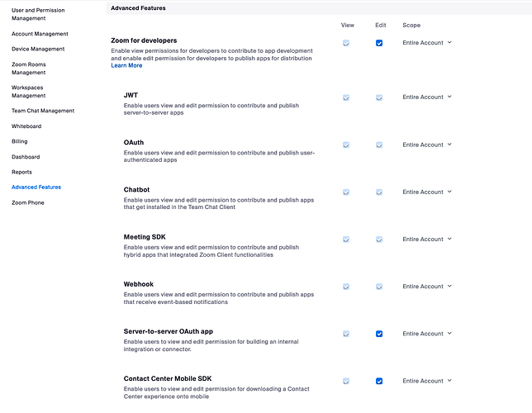Open Scope dropdown for Zoom for developers

pyautogui.click(x=427, y=43)
